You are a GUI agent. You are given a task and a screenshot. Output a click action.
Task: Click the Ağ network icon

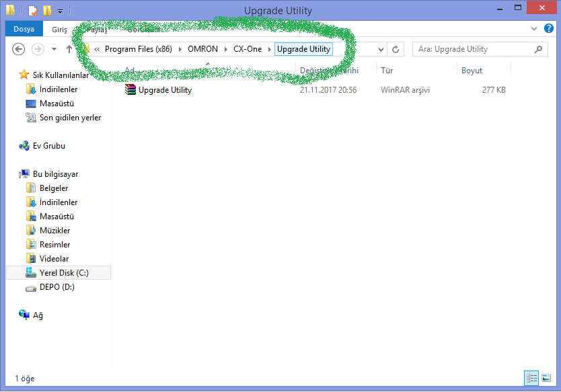point(24,315)
